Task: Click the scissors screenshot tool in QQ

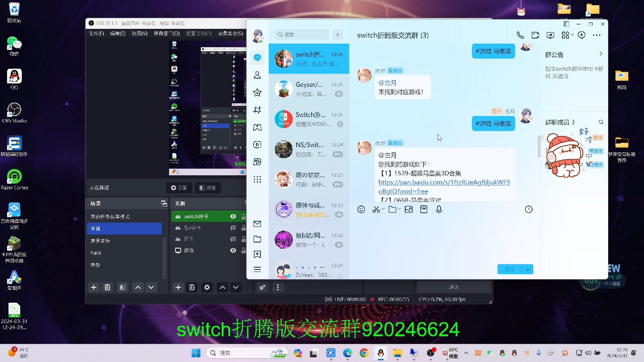Action: pos(376,209)
